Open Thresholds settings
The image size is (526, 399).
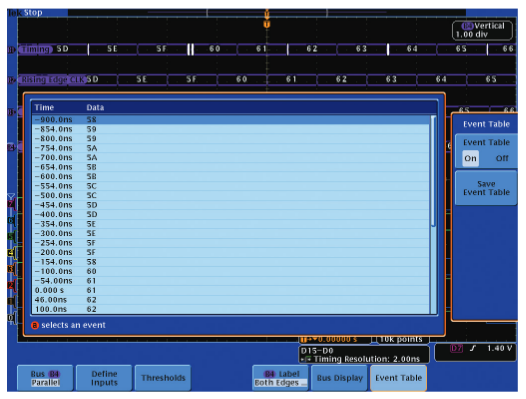pyautogui.click(x=163, y=378)
